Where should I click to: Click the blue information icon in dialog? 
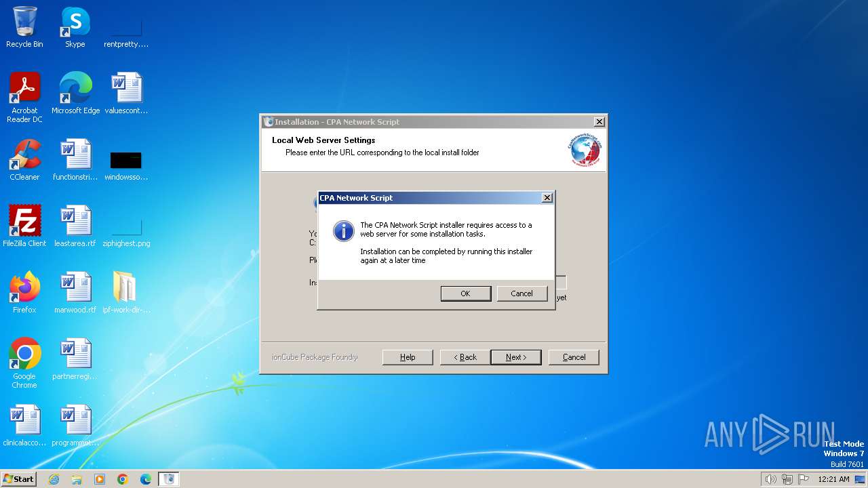(344, 231)
